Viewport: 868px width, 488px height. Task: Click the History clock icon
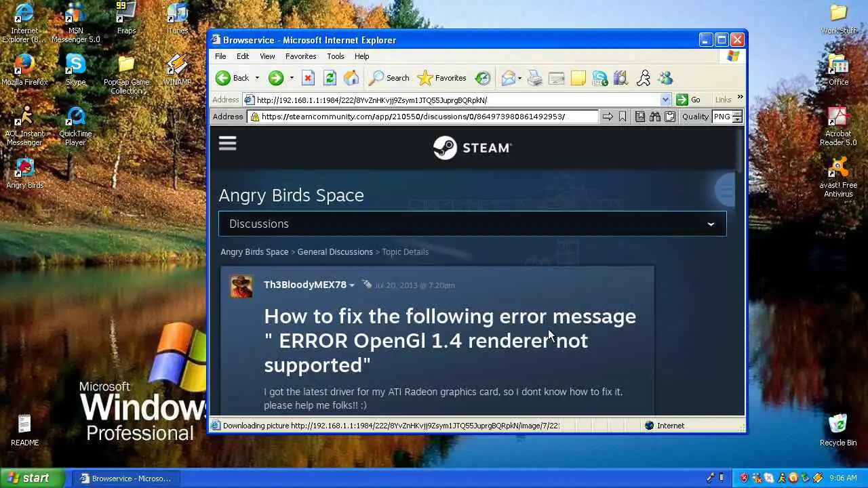(483, 78)
